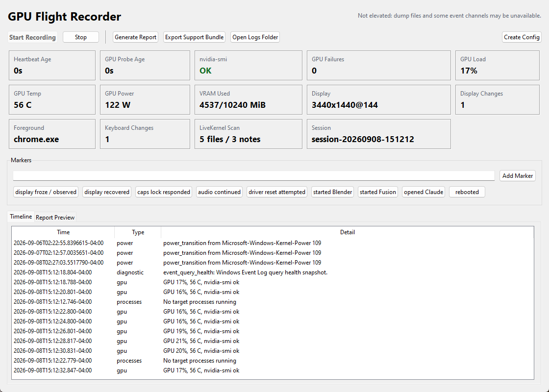Add the 'audio continued' marker
Screen dimensions: 549x392
(219, 192)
